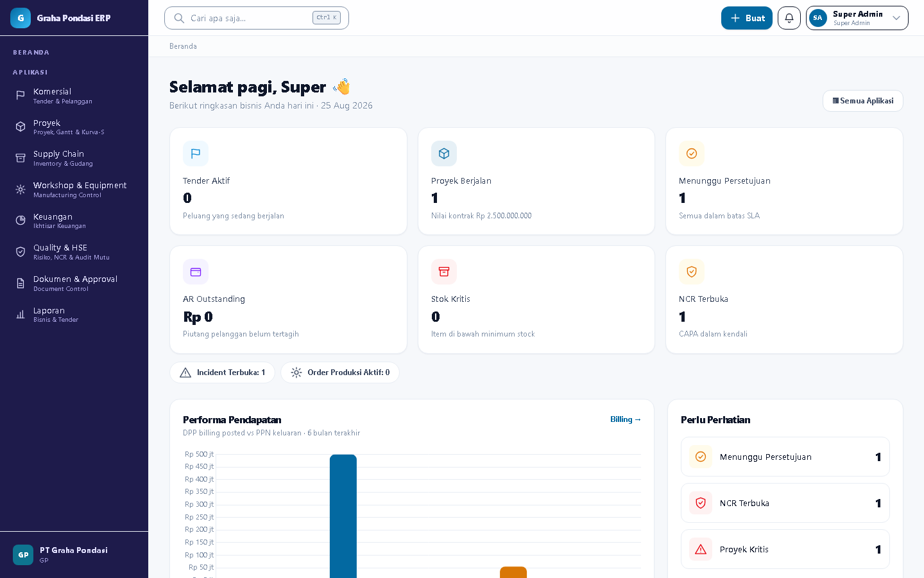The height and width of the screenshot is (578, 924).
Task: Click the Proyek cube icon in sidebar
Action: [x=21, y=127]
